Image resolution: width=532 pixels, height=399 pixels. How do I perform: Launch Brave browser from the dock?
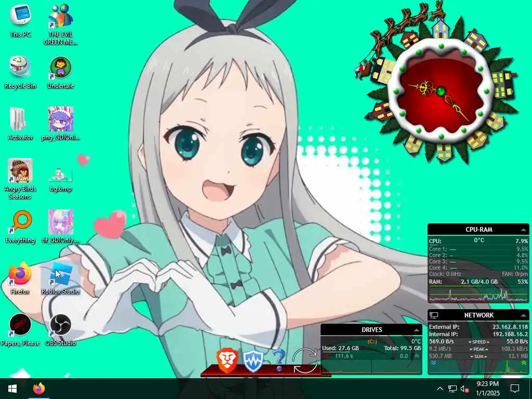click(x=227, y=360)
